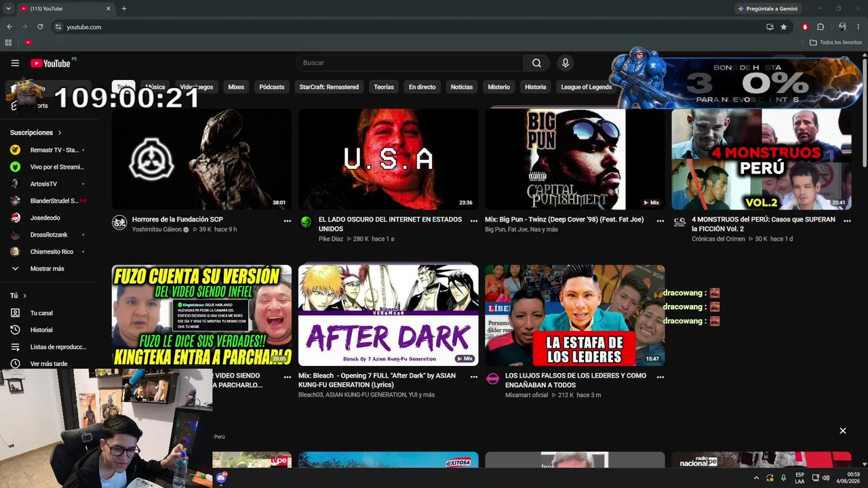Open the Extensions puzzle menu
Image resolution: width=868 pixels, height=488 pixels.
pos(821,27)
